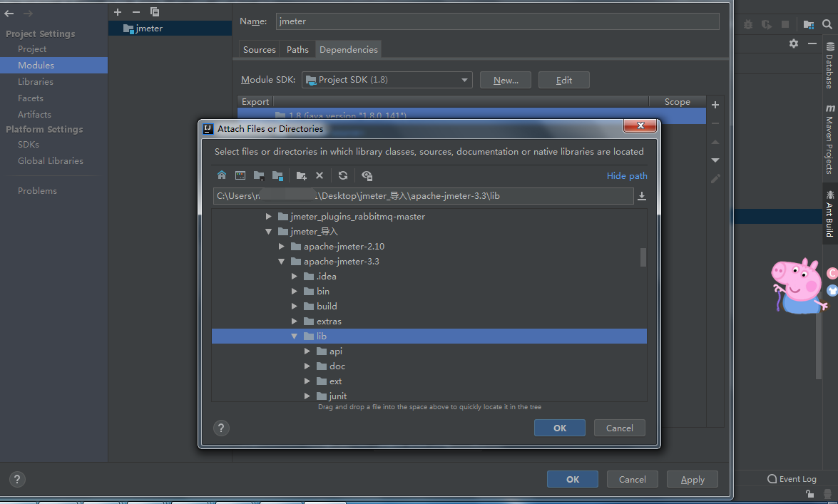
Task: Click the file path input field
Action: click(x=423, y=196)
